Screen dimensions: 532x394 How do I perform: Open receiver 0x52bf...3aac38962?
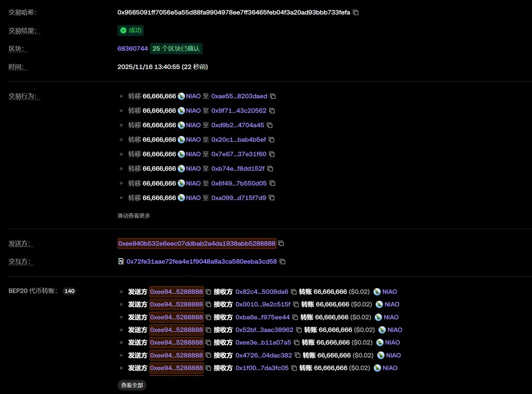pyautogui.click(x=265, y=330)
